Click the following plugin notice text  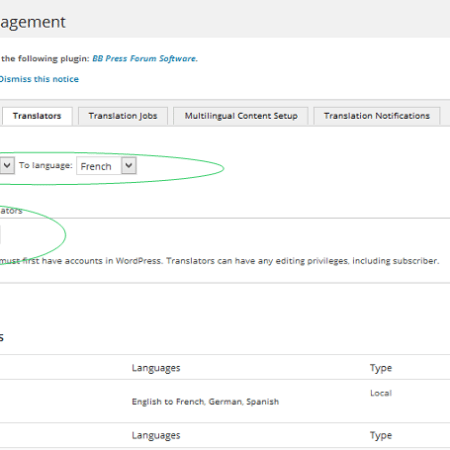coord(45,59)
